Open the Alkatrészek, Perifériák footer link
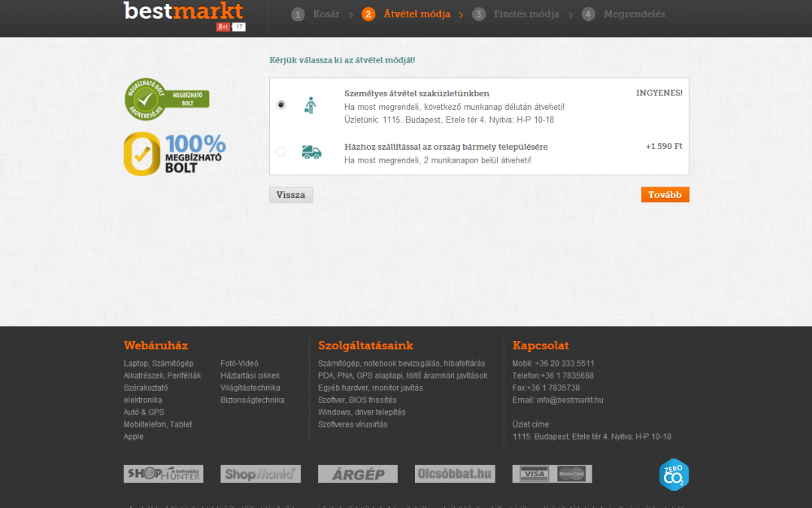The width and height of the screenshot is (812, 508). (162, 376)
